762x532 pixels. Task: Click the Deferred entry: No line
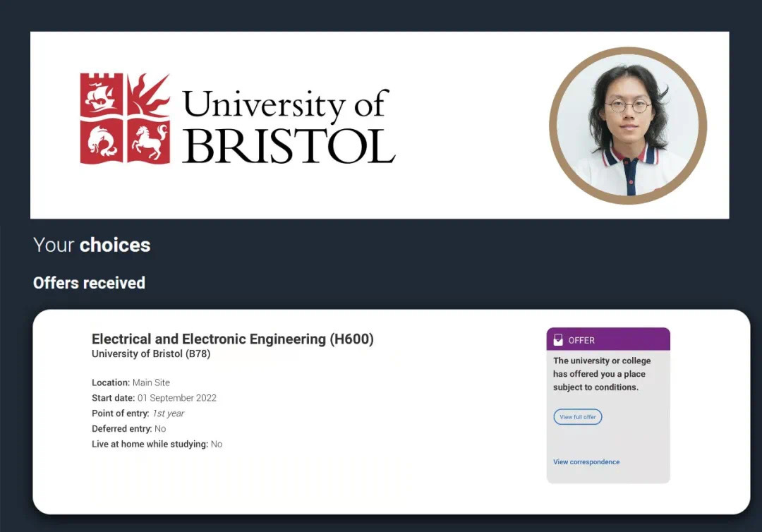click(129, 428)
